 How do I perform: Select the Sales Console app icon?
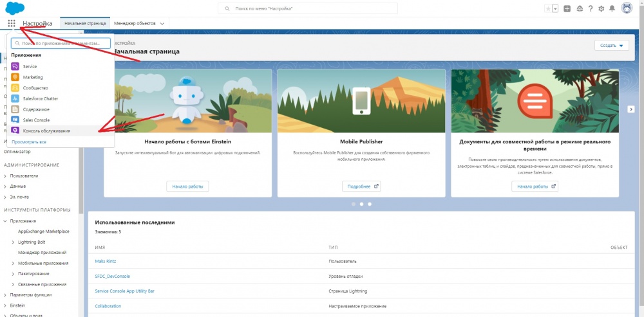tap(15, 120)
